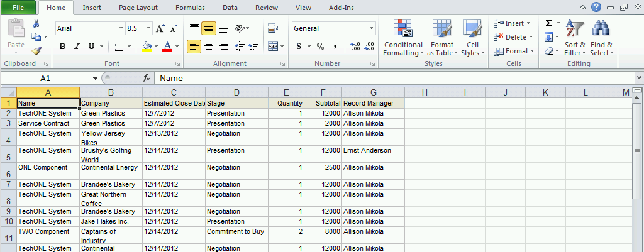Open Cell Styles gallery
The height and width of the screenshot is (252, 644).
tap(472, 38)
